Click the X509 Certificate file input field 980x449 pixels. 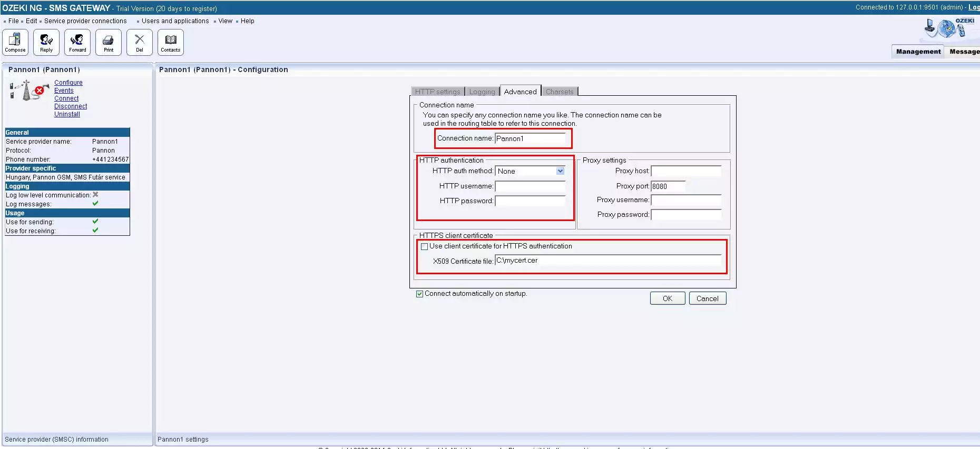(x=608, y=261)
